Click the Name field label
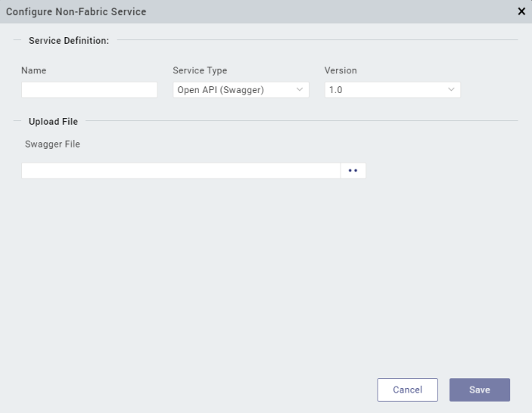 tap(34, 70)
